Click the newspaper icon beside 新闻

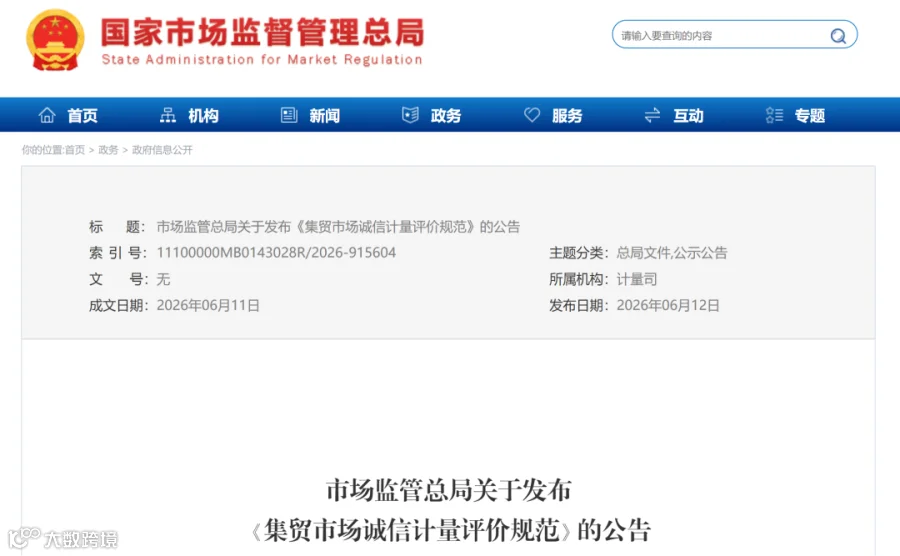(289, 115)
